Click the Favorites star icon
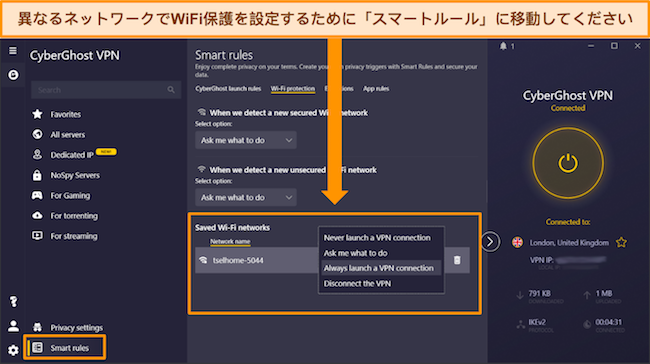The height and width of the screenshot is (364, 650). click(x=37, y=114)
